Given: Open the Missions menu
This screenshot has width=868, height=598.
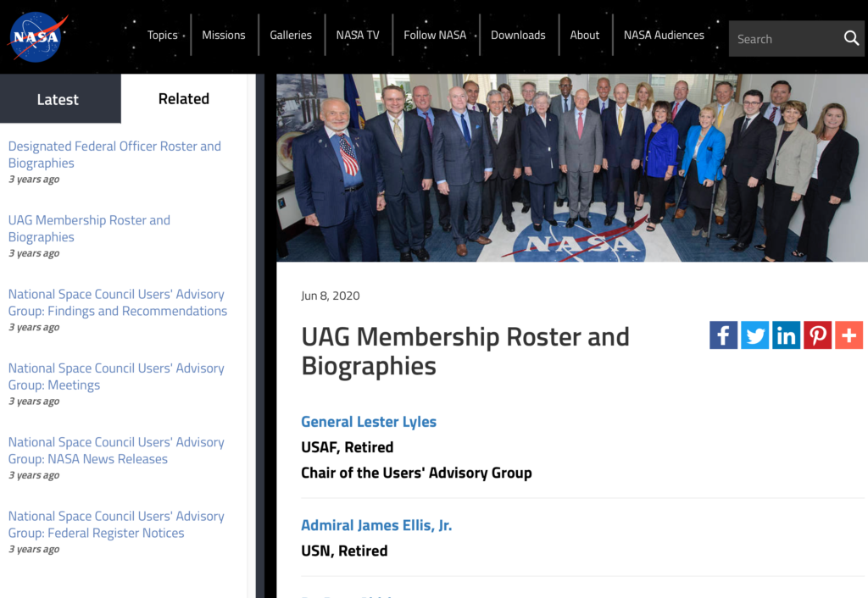Looking at the screenshot, I should click(223, 35).
